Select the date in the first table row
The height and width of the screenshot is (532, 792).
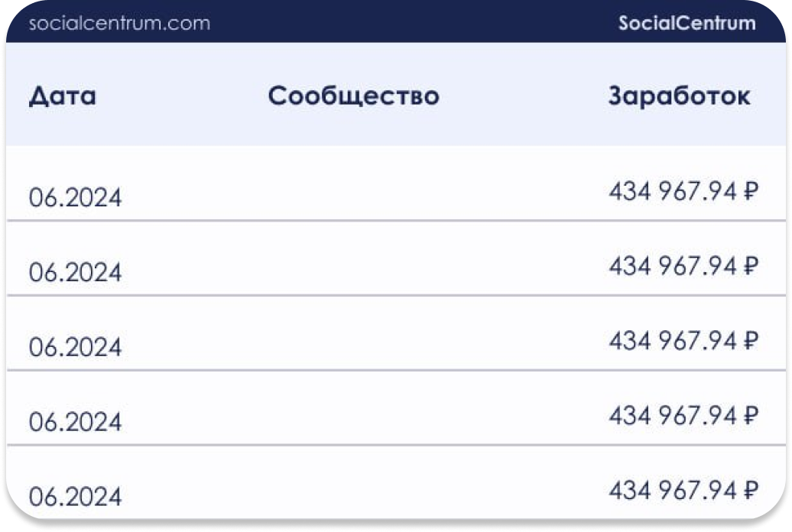point(75,198)
